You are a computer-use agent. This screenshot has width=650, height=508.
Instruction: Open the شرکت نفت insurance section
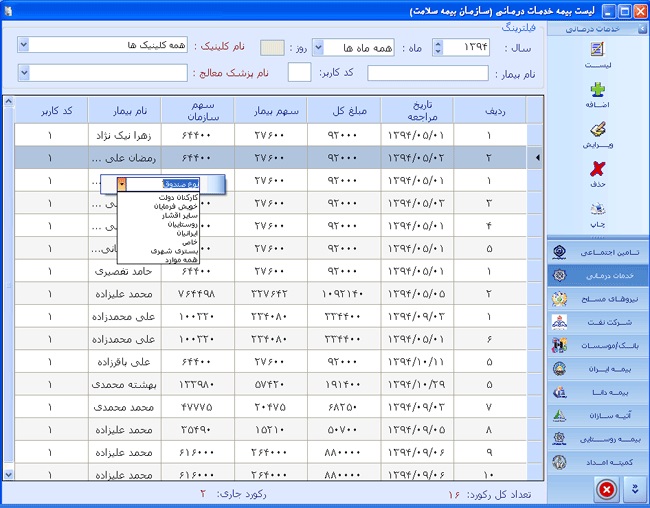click(598, 322)
